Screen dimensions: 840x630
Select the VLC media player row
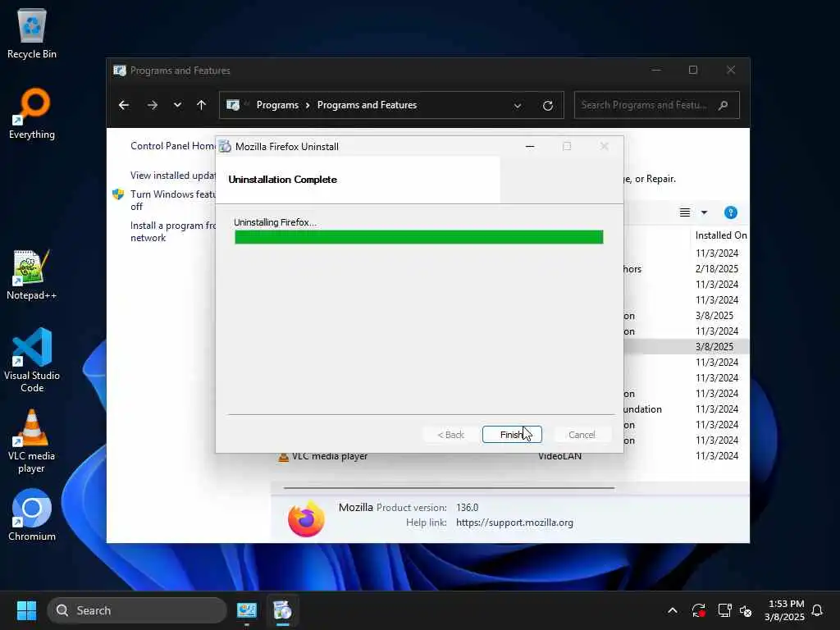(509, 456)
